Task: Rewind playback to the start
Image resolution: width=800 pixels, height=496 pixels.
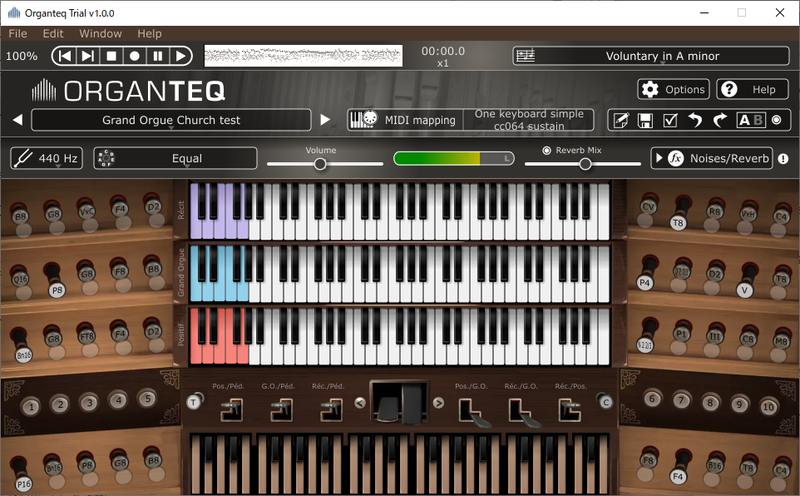Action: click(65, 56)
